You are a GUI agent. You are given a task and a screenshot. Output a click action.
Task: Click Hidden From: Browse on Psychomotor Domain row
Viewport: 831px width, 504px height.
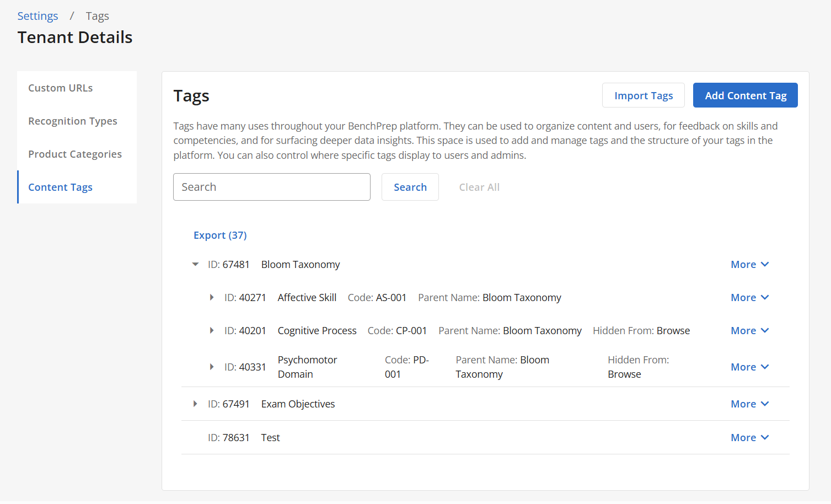(639, 367)
